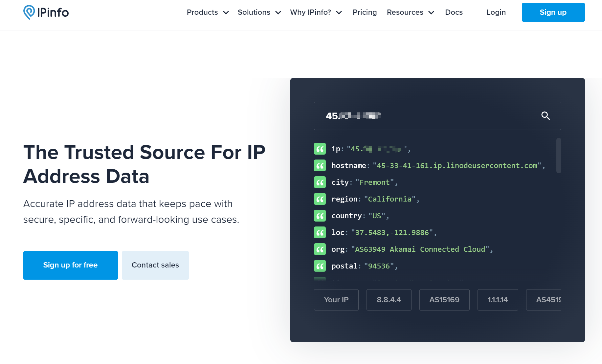Select the partially visible AS4519 chip

[x=544, y=300]
